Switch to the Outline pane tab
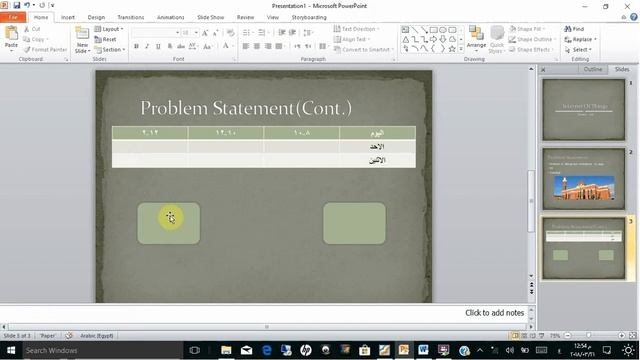 tap(593, 69)
